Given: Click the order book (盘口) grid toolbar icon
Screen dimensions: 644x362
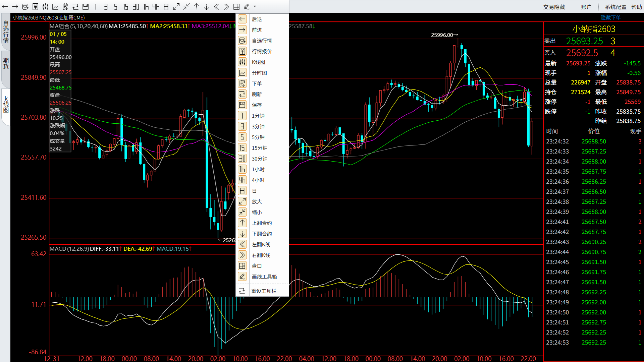Looking at the screenshot, I should (x=236, y=7).
